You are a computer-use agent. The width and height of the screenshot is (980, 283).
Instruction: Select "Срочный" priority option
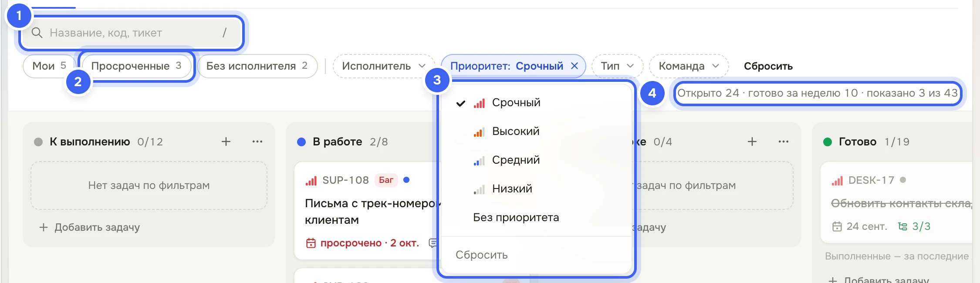coord(536,103)
